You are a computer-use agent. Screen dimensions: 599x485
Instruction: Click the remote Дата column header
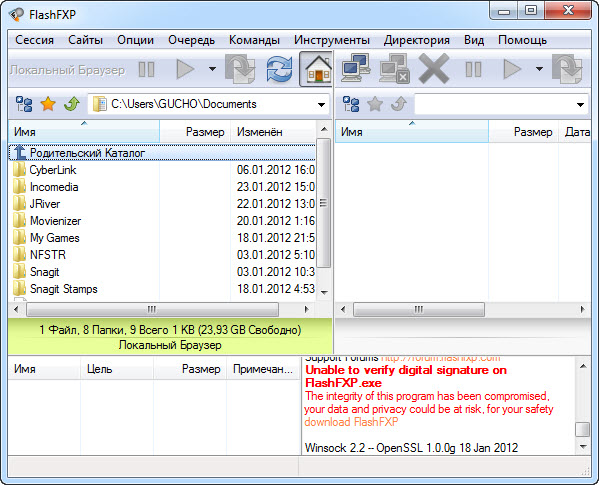click(575, 131)
